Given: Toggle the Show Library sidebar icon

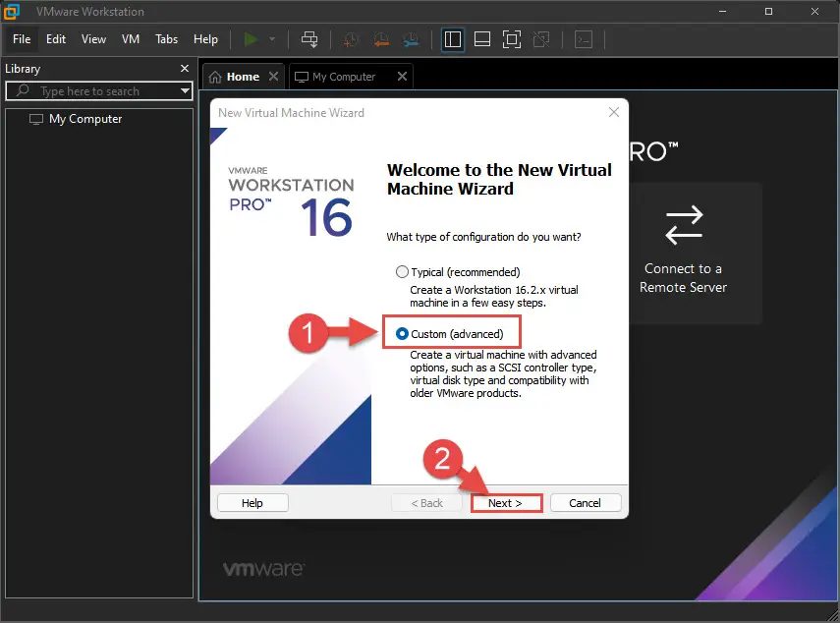Looking at the screenshot, I should click(x=453, y=39).
